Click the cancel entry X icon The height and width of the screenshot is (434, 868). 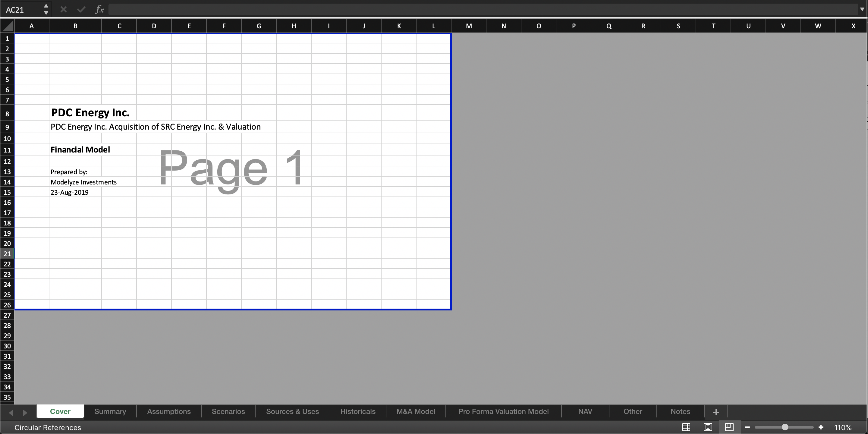coord(63,9)
